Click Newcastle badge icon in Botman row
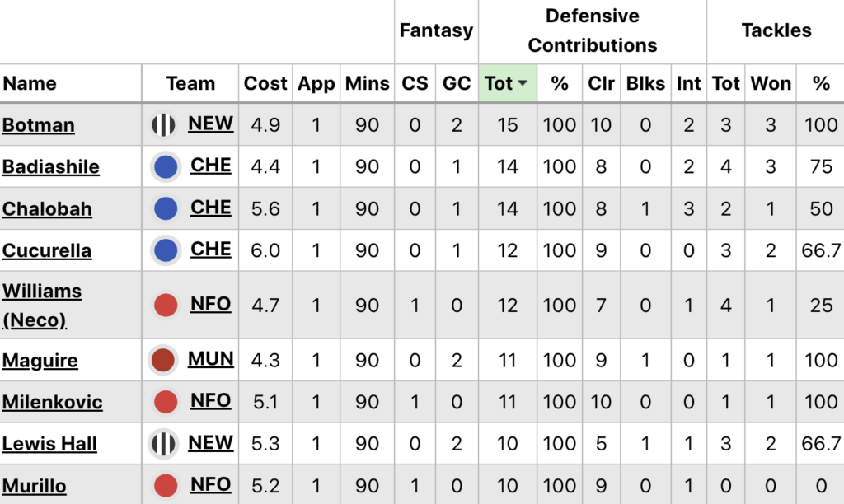844x504 pixels. pos(164,125)
